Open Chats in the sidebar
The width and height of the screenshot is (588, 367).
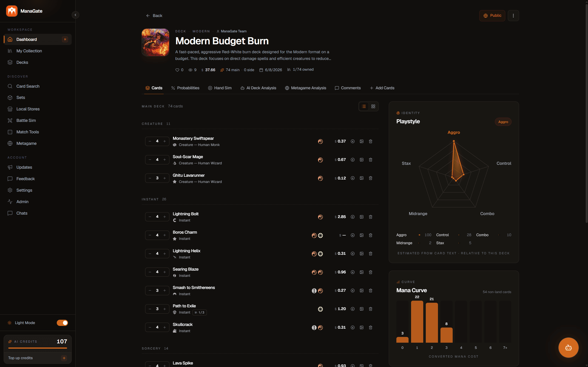pyautogui.click(x=38, y=213)
